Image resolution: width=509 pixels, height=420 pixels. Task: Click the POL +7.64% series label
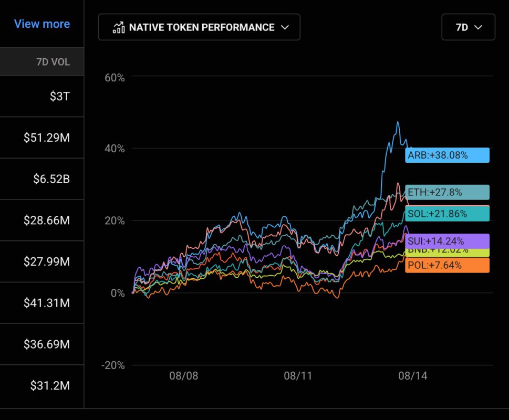coord(447,265)
